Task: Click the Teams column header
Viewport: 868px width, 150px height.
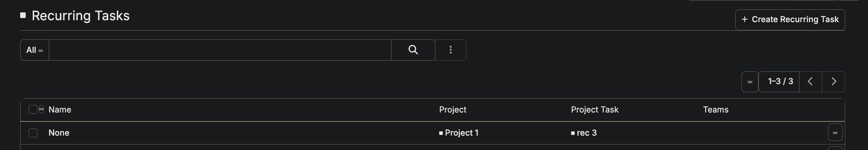Action: 715,110
